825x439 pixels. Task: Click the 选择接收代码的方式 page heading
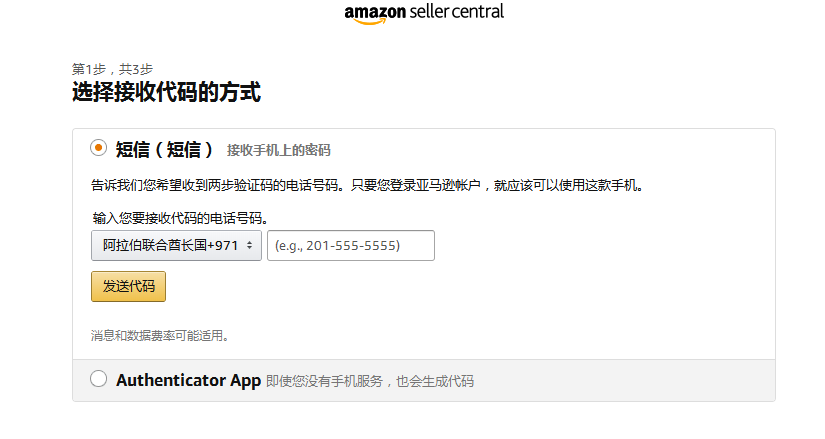[x=166, y=93]
